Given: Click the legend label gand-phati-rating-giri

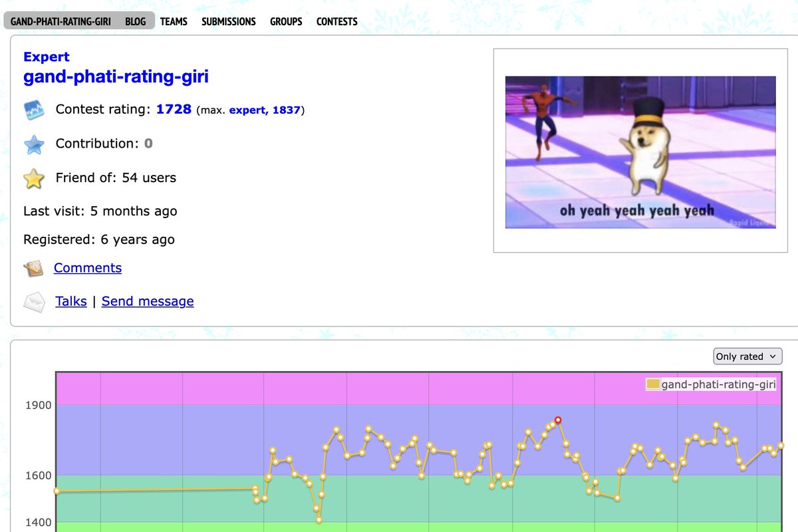Looking at the screenshot, I should (718, 384).
